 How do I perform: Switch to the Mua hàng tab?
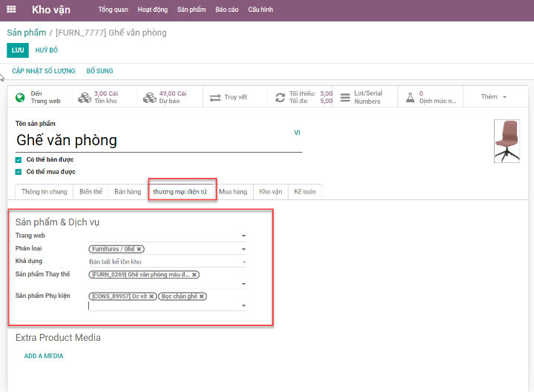point(233,192)
